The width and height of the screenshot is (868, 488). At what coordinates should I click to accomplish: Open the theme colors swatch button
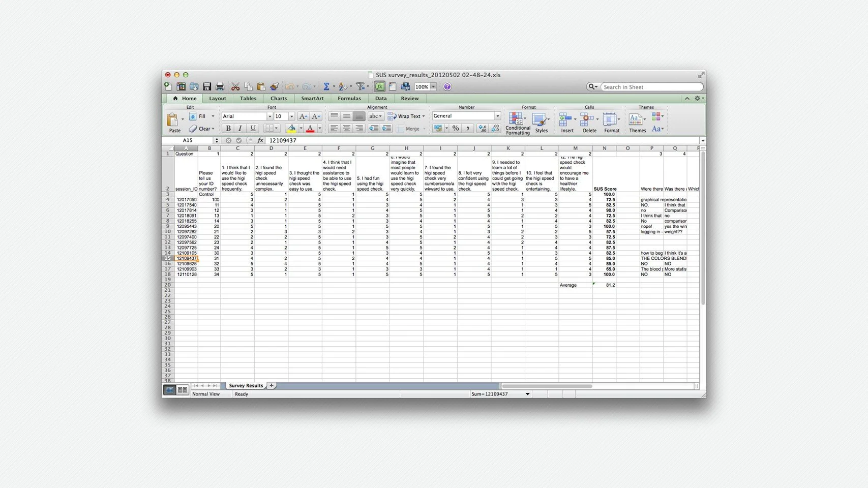click(657, 116)
